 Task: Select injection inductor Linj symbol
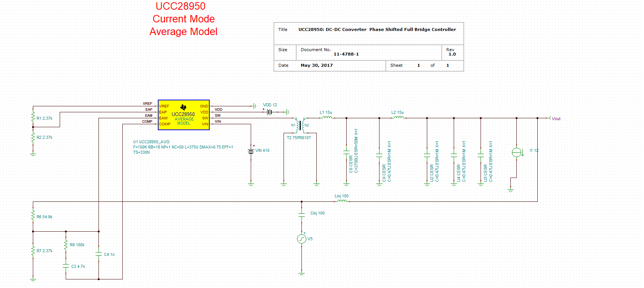click(342, 201)
